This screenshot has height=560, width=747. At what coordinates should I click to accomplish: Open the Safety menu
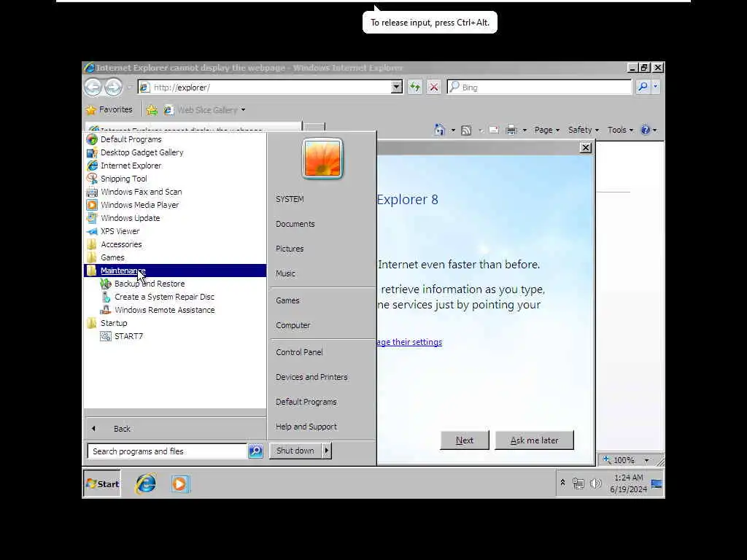(x=583, y=130)
